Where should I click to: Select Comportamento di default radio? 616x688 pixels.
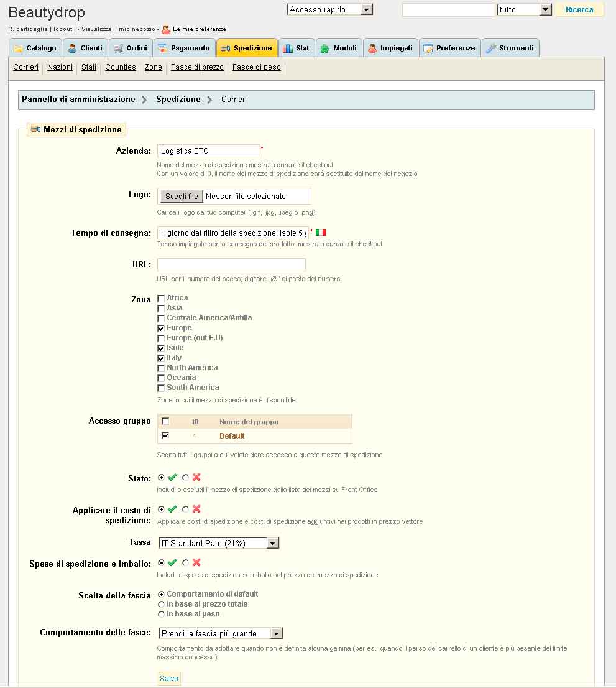(162, 594)
